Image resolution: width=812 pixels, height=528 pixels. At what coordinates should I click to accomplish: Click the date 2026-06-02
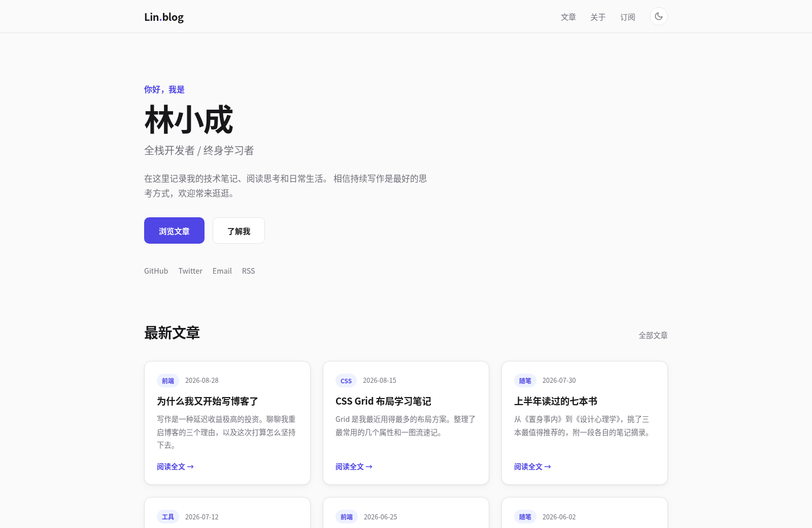tap(559, 517)
